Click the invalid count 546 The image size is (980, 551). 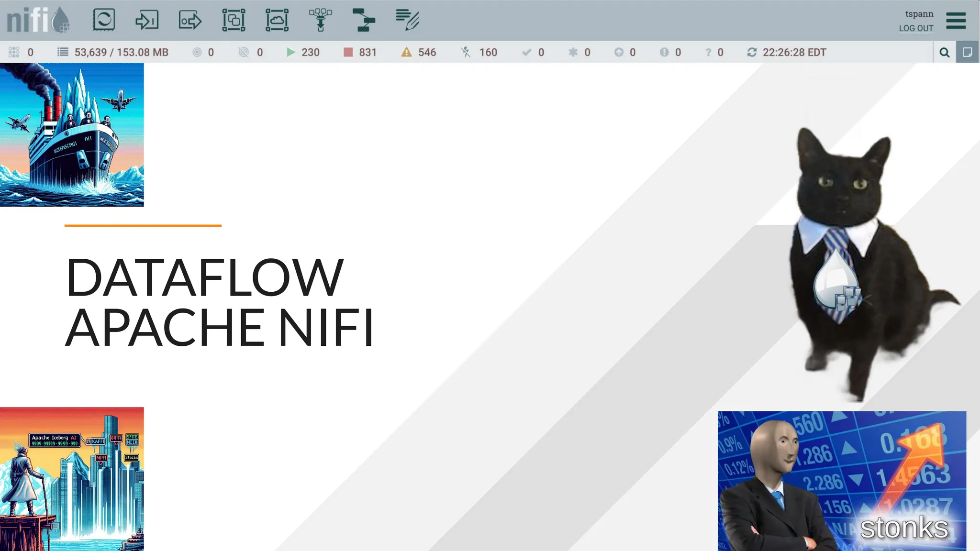coord(427,52)
